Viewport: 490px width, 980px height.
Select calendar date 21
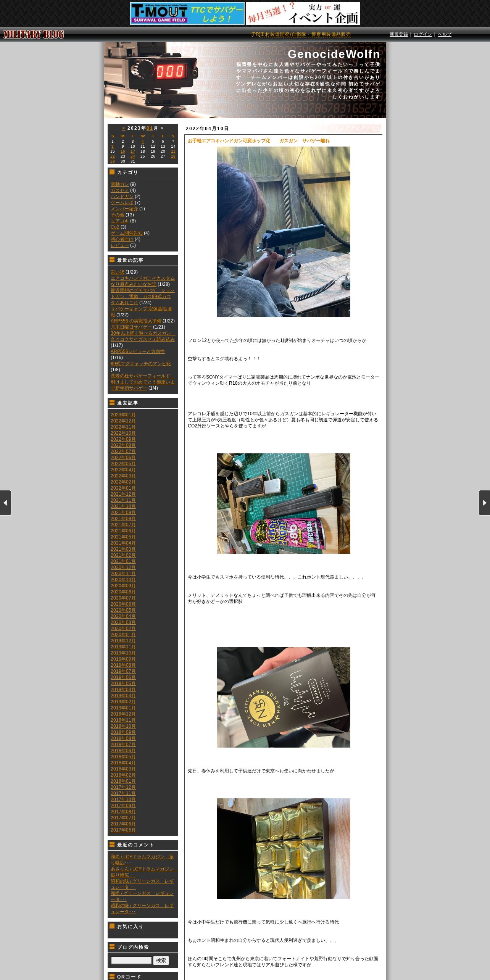point(173,152)
